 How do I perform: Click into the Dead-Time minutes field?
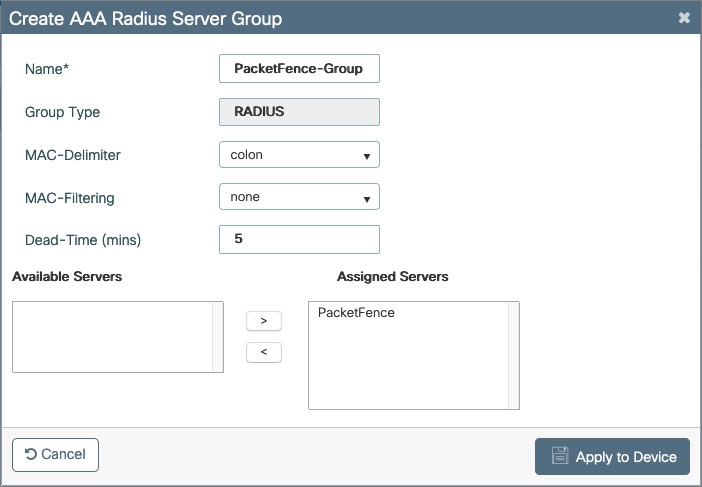click(x=299, y=240)
